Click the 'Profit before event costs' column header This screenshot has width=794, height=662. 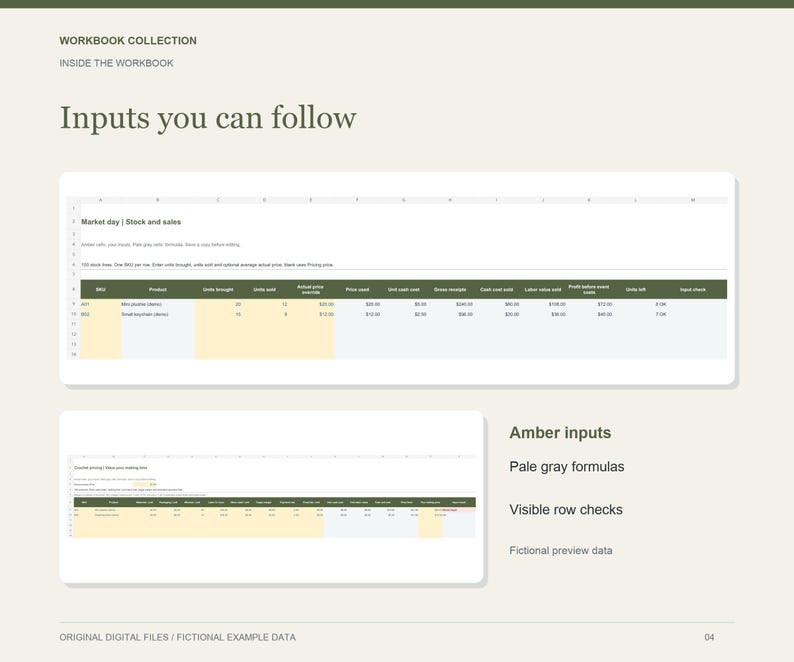(x=589, y=290)
